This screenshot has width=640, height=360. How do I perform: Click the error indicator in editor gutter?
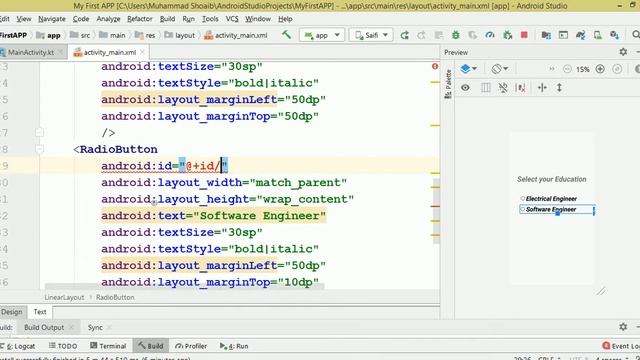[435, 66]
